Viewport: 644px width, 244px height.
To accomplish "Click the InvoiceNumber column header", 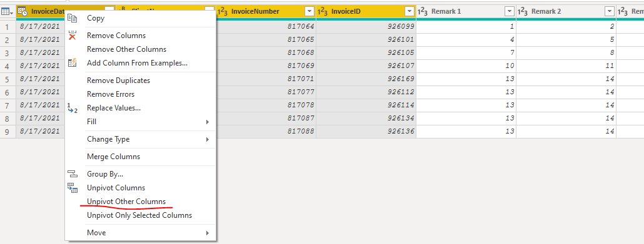I will (266, 11).
